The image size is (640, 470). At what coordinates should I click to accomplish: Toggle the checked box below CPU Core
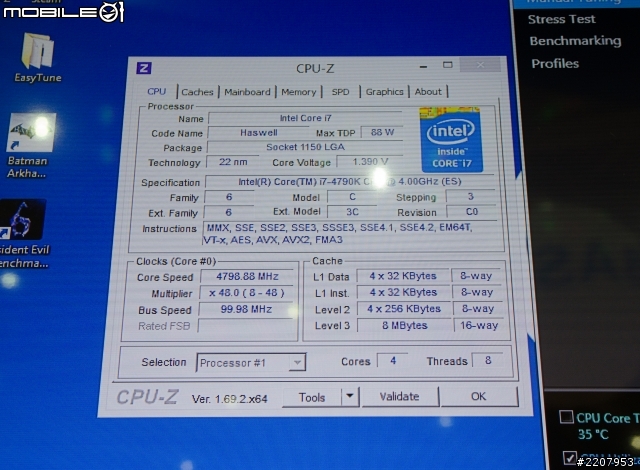(x=570, y=458)
